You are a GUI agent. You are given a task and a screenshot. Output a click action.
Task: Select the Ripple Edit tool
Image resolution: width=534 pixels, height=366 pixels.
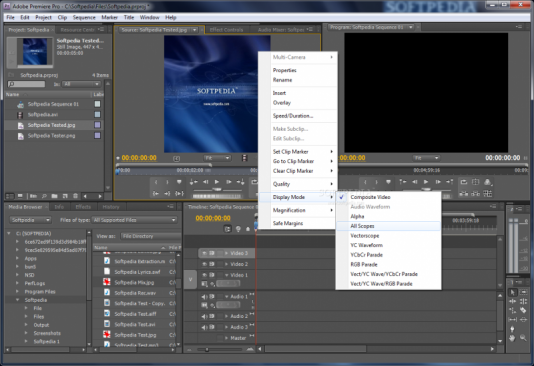513,301
